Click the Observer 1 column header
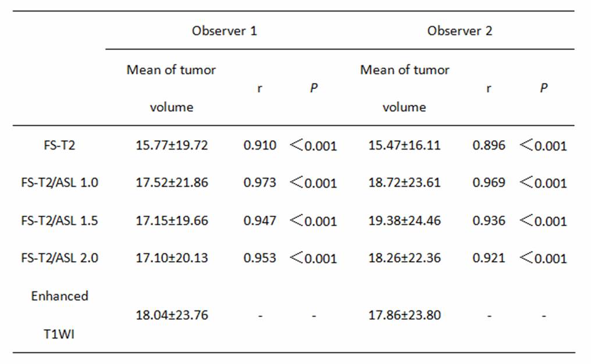This screenshot has width=591, height=364. [x=224, y=31]
